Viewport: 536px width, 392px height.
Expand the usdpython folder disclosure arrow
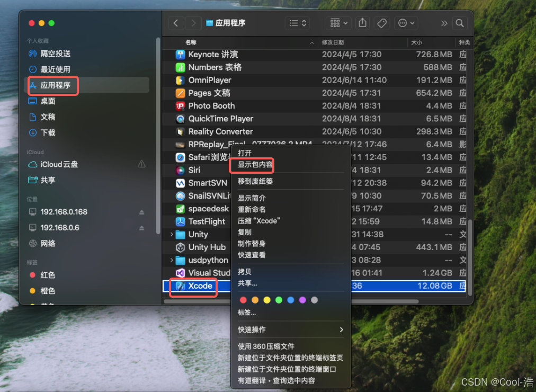(x=172, y=260)
